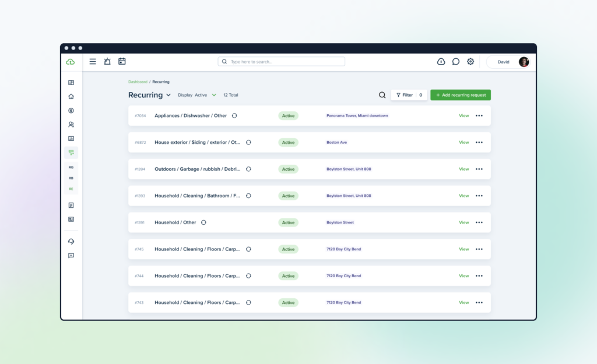Open the dollar payments sidebar icon
This screenshot has width=597, height=364.
(71, 111)
